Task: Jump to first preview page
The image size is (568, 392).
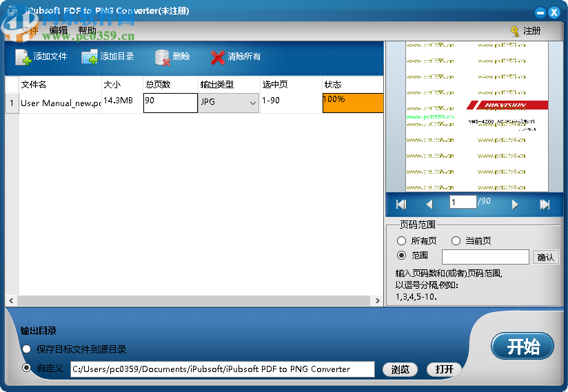Action: pos(401,205)
